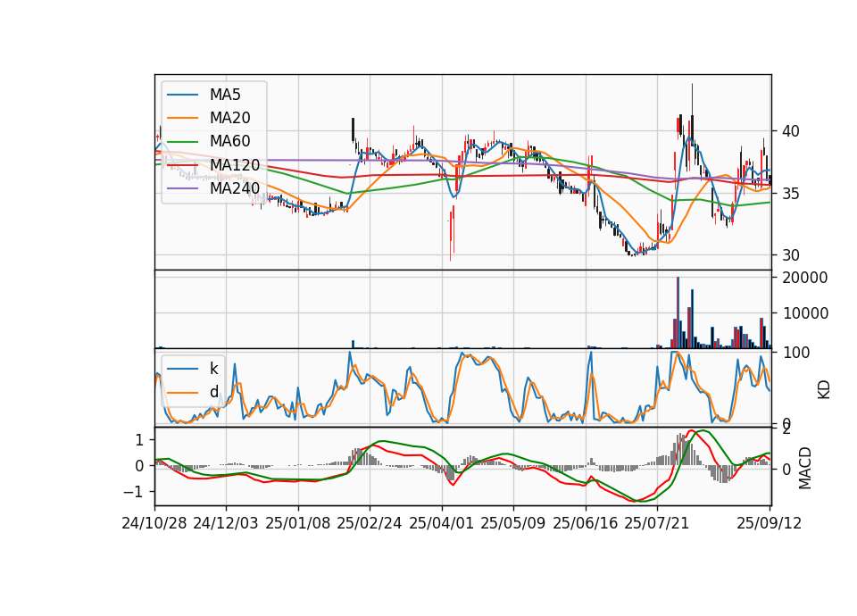This screenshot has height=616, width=857.
Task: Click the 24/12/03 date axis label
Action: tap(226, 523)
